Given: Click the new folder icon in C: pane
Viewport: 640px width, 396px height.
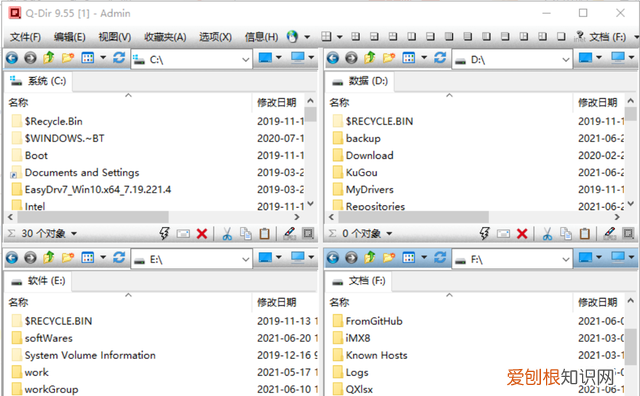Looking at the screenshot, I should tap(68, 58).
